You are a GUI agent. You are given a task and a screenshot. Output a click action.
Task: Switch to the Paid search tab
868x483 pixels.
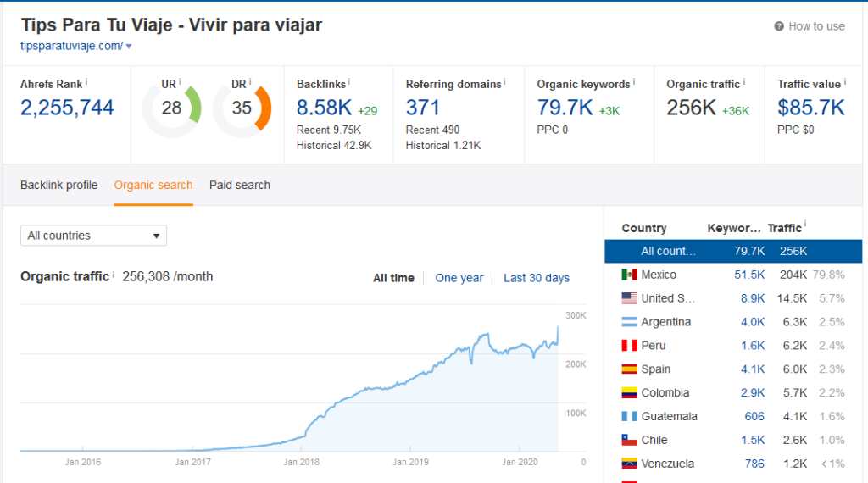pyautogui.click(x=240, y=185)
